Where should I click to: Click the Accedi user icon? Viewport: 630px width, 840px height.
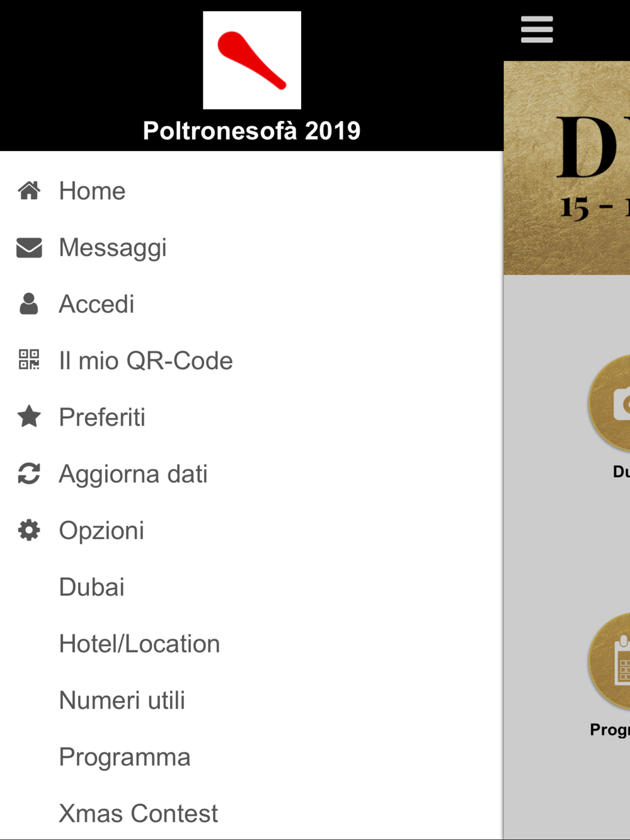point(29,304)
